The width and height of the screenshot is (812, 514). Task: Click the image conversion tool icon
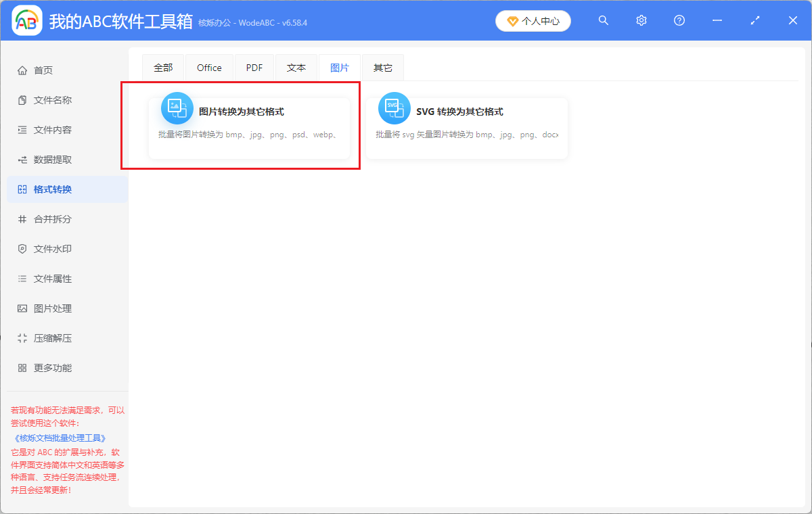(177, 108)
